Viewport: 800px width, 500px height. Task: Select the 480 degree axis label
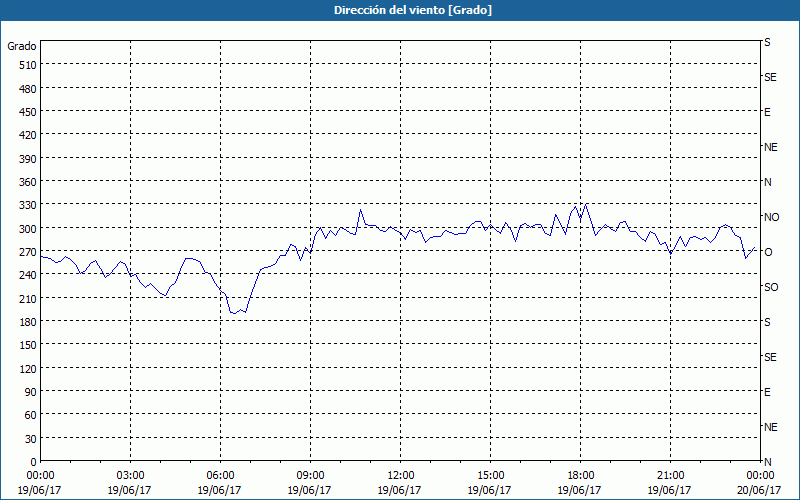(28, 89)
